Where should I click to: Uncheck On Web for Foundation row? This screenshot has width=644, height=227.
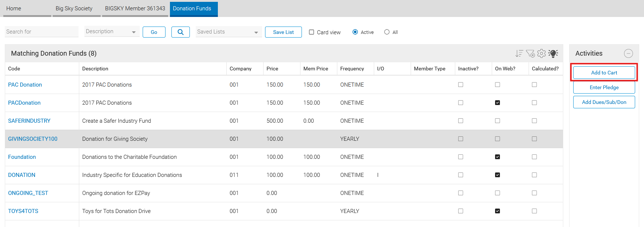(x=497, y=157)
